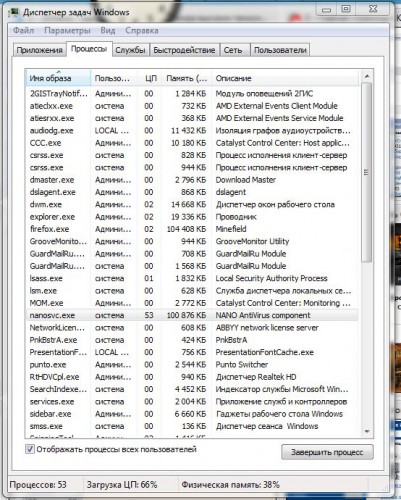Image resolution: width=401 pixels, height=500 pixels.
Task: Select the lsass.exe process
Action: (192, 279)
